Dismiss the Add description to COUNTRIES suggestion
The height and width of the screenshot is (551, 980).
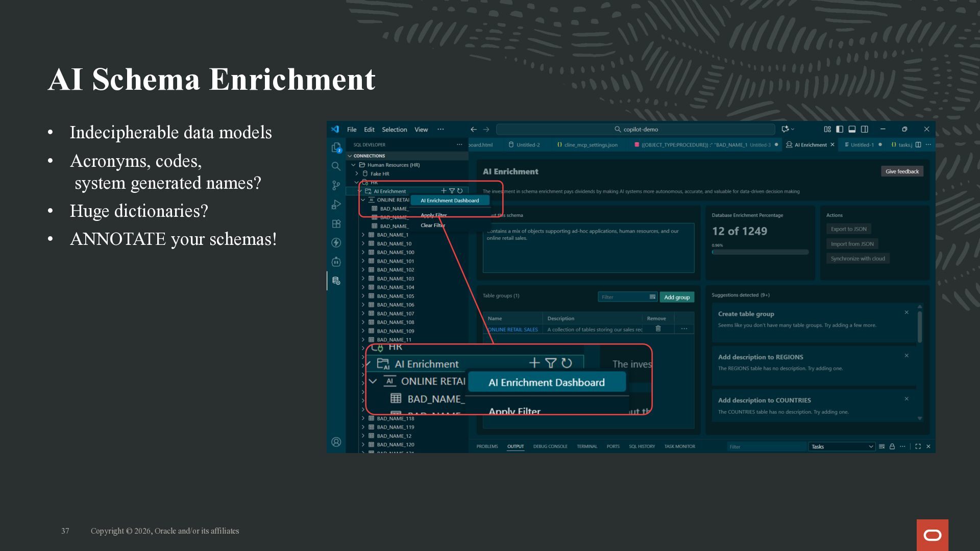(x=906, y=399)
